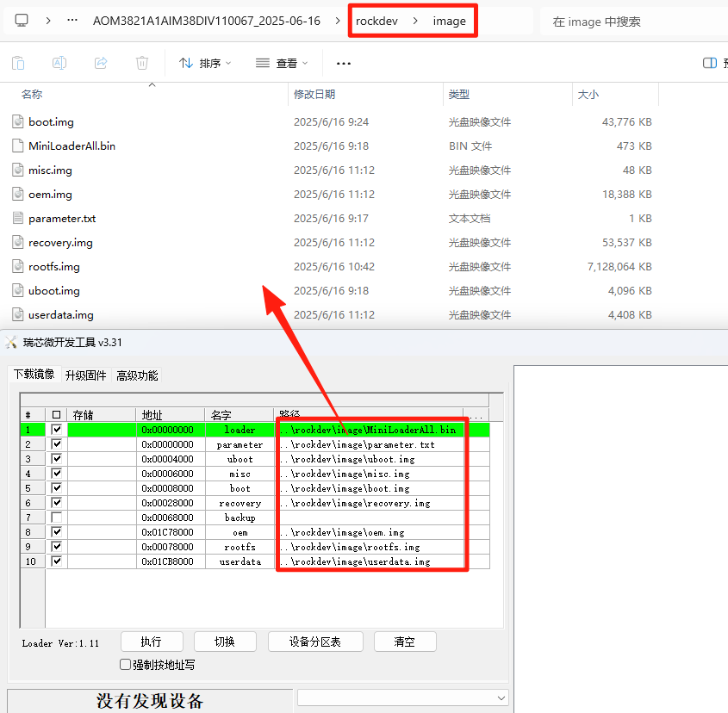Open the See more (...) toolbar menu
Image resolution: width=728 pixels, height=713 pixels.
(x=344, y=63)
